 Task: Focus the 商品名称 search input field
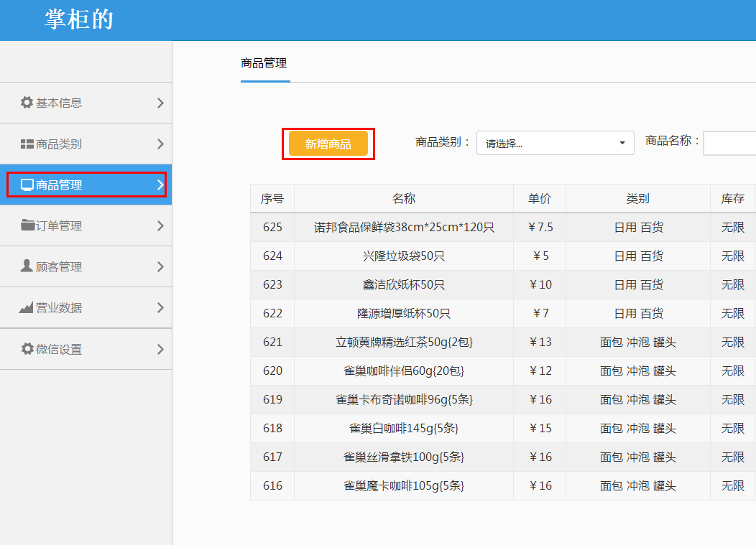point(729,143)
